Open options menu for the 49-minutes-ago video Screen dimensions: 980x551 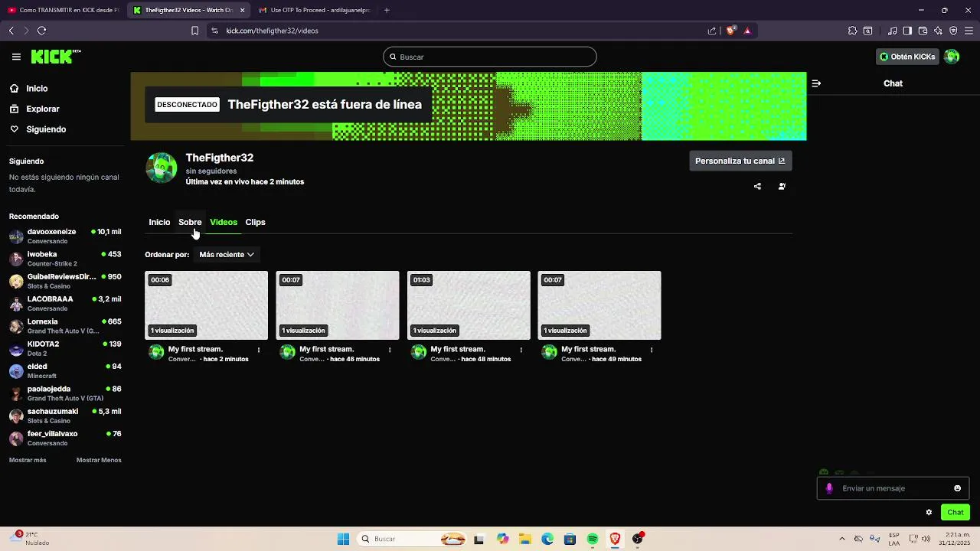pos(652,350)
